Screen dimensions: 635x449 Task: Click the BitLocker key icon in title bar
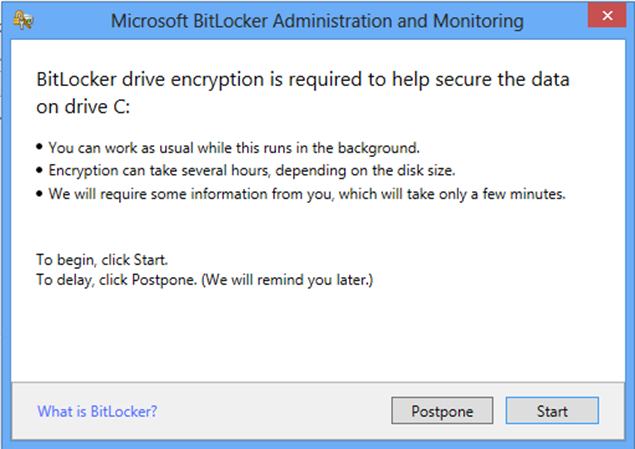pyautogui.click(x=23, y=20)
